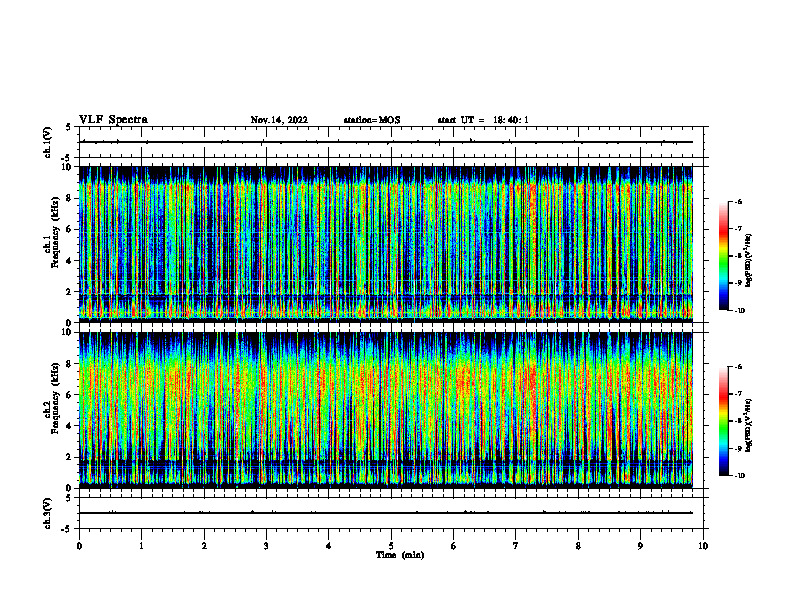The height and width of the screenshot is (612, 792).
Task: Click the "5" tick label on Time axis
Action: point(391,546)
